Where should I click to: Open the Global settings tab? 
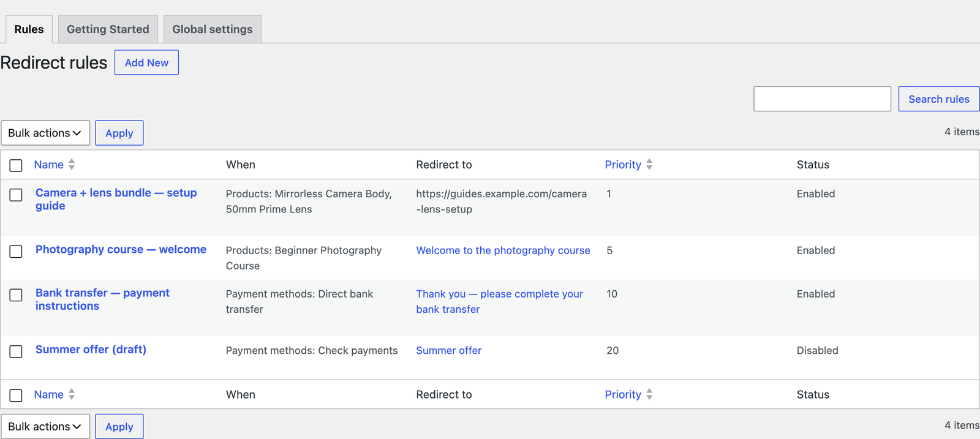click(x=212, y=29)
